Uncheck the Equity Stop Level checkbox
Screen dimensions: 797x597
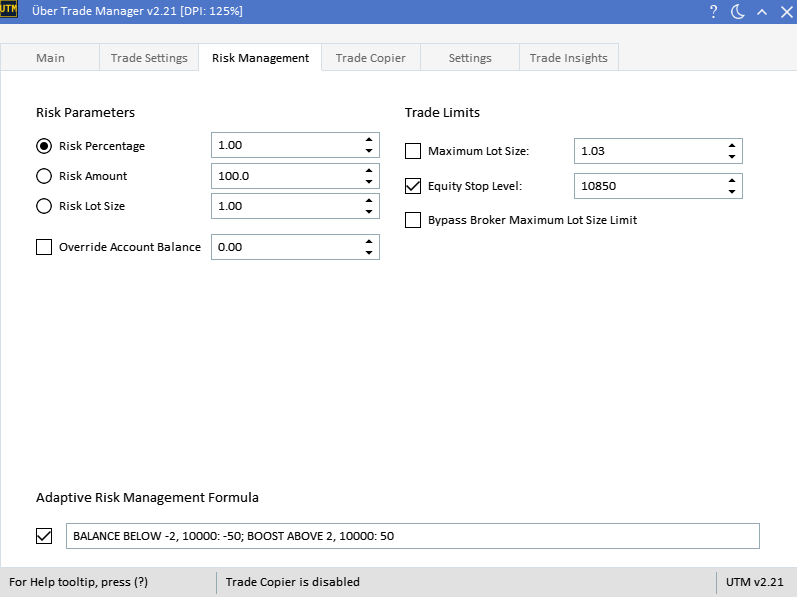point(413,186)
